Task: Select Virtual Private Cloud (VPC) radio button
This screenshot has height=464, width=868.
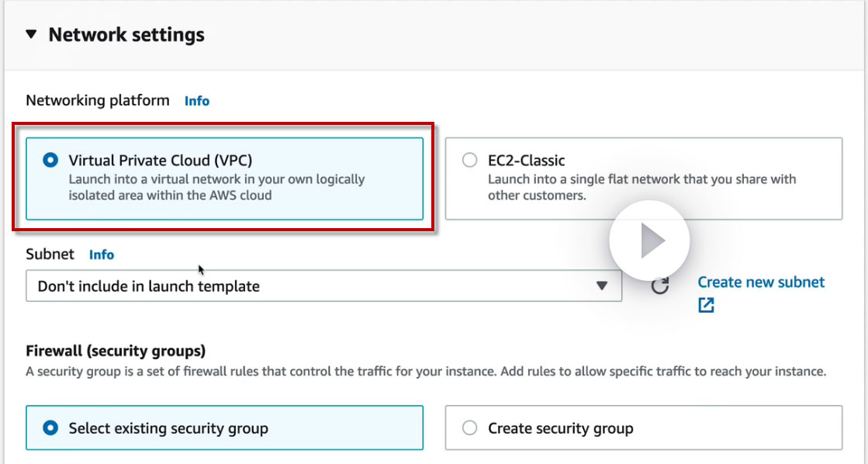Action: [x=50, y=161]
